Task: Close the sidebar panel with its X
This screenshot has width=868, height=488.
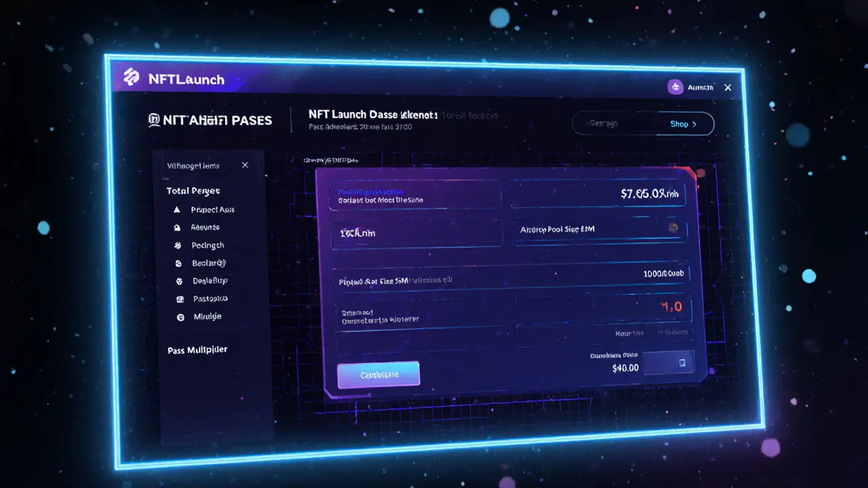Action: (x=245, y=165)
